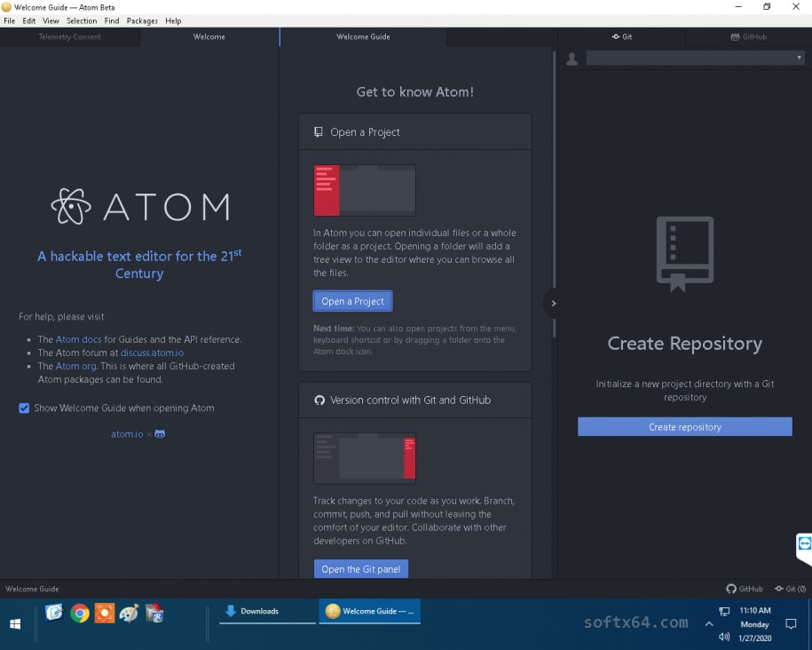Follow the Atom docs link
The image size is (812, 650).
[78, 339]
